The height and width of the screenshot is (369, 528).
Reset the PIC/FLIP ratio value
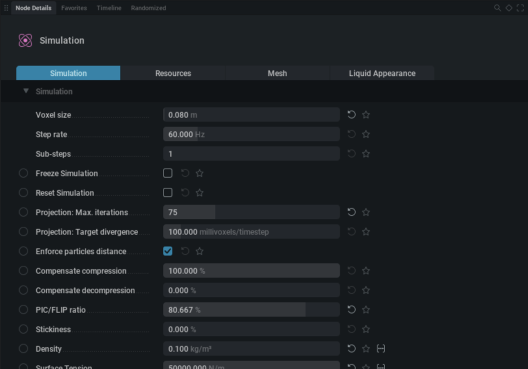352,309
